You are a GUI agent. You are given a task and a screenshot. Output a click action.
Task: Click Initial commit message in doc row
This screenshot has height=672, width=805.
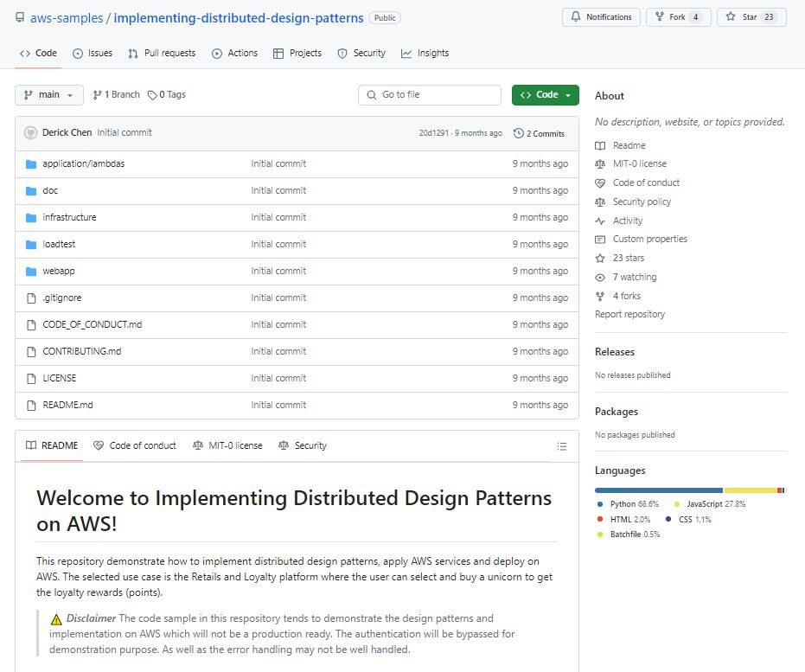[x=278, y=190]
